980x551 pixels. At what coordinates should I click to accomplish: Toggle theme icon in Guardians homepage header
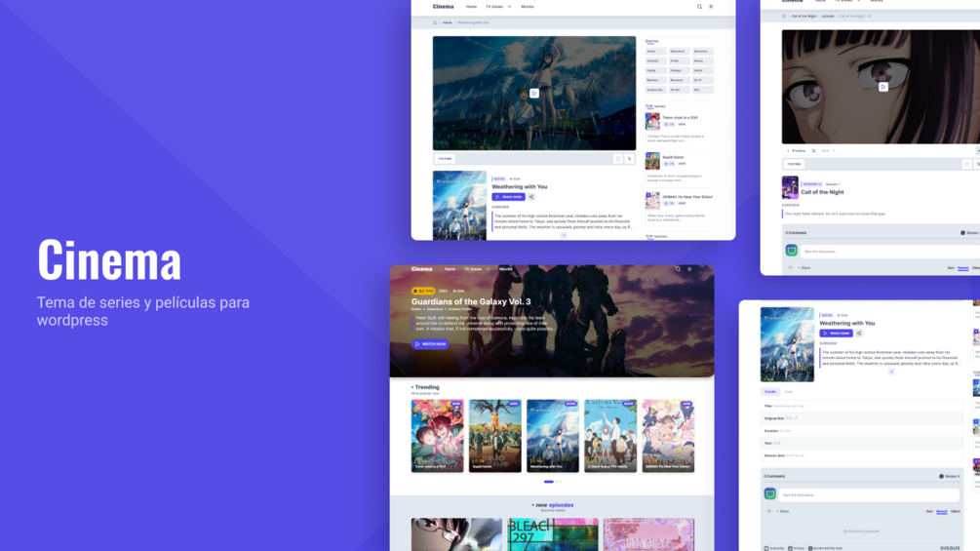point(689,269)
